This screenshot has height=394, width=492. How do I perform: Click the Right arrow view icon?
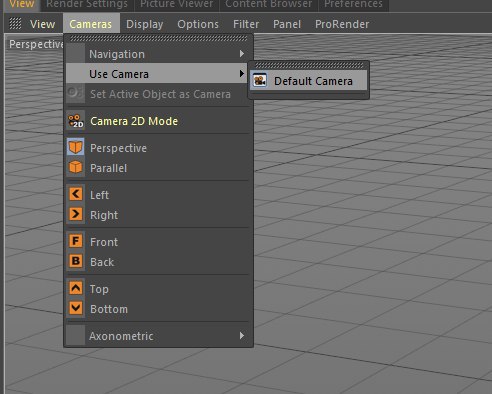tap(76, 214)
